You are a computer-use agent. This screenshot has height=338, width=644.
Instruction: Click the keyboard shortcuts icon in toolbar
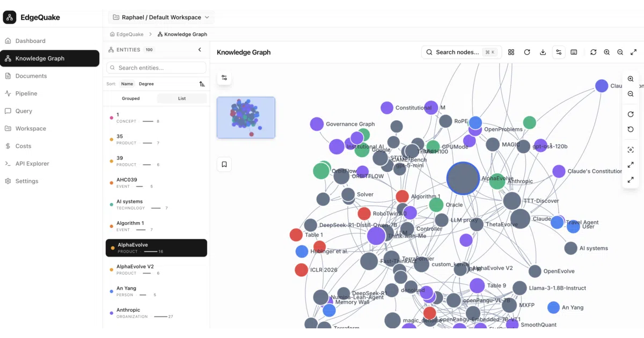coord(574,52)
